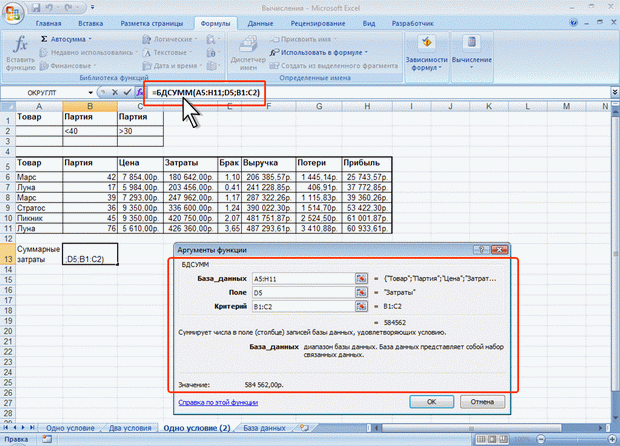The image size is (620, 446).
Task: Expand the formula bar
Action: coord(615,92)
